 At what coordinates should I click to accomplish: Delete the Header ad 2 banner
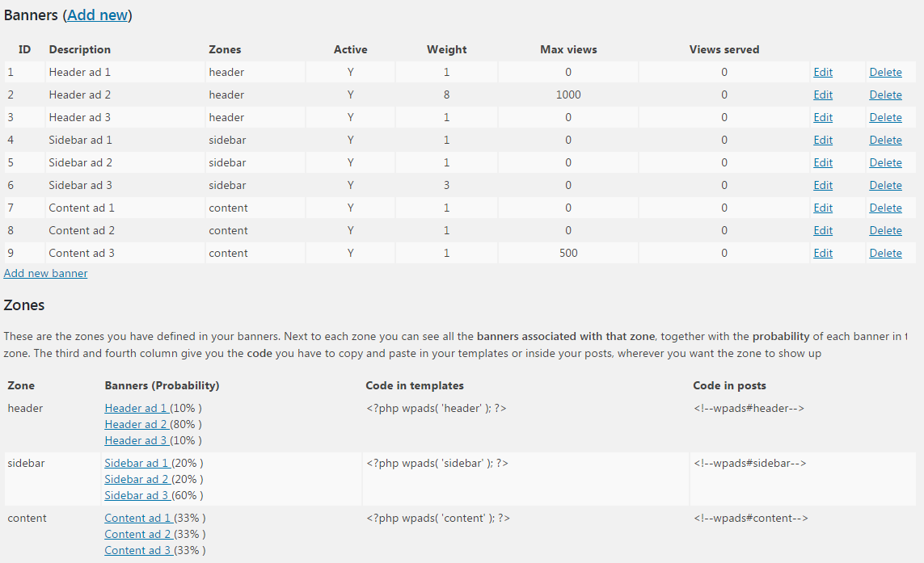tap(885, 95)
